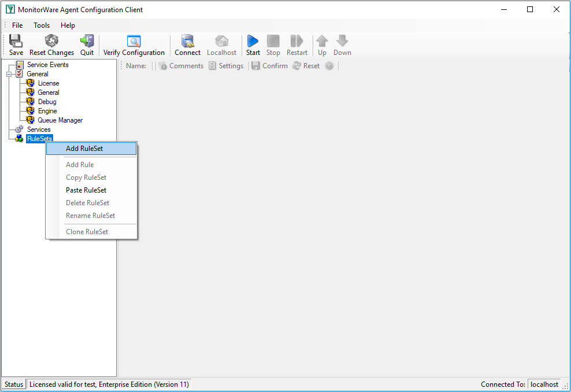Click the Verify Configuration magnifier icon
Image resolution: width=571 pixels, height=392 pixels.
(134, 41)
